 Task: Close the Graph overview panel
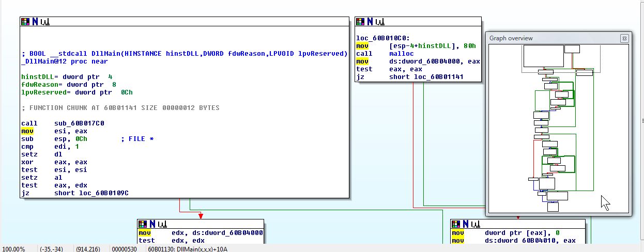click(624, 38)
